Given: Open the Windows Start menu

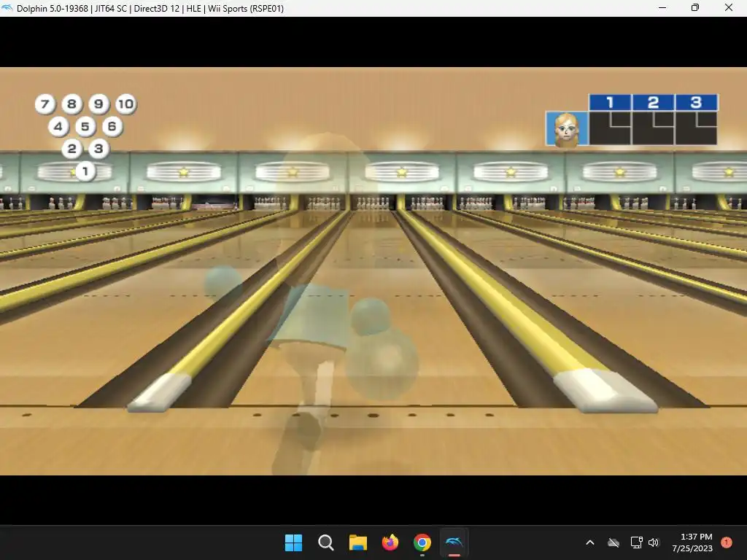Looking at the screenshot, I should point(293,542).
